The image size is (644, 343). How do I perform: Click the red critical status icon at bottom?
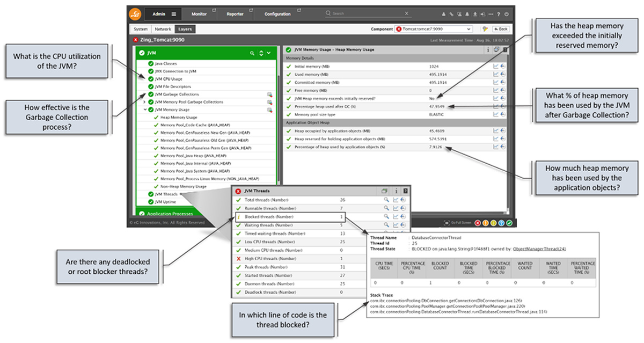477,223
